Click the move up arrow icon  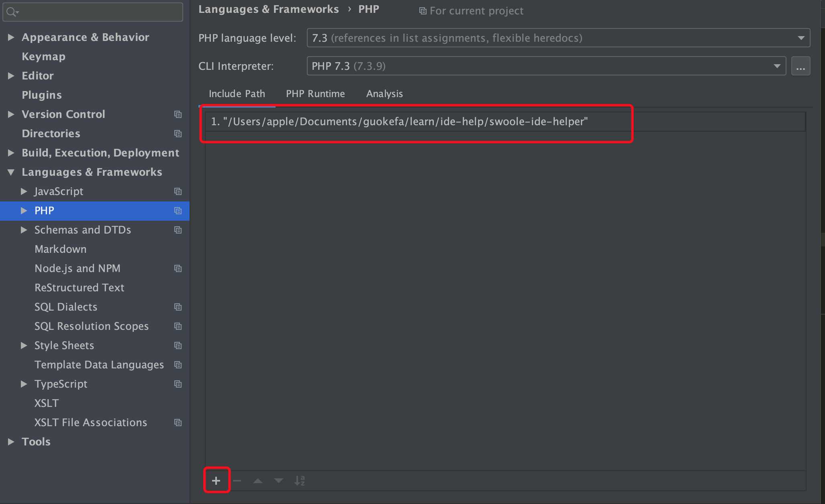[x=258, y=480]
